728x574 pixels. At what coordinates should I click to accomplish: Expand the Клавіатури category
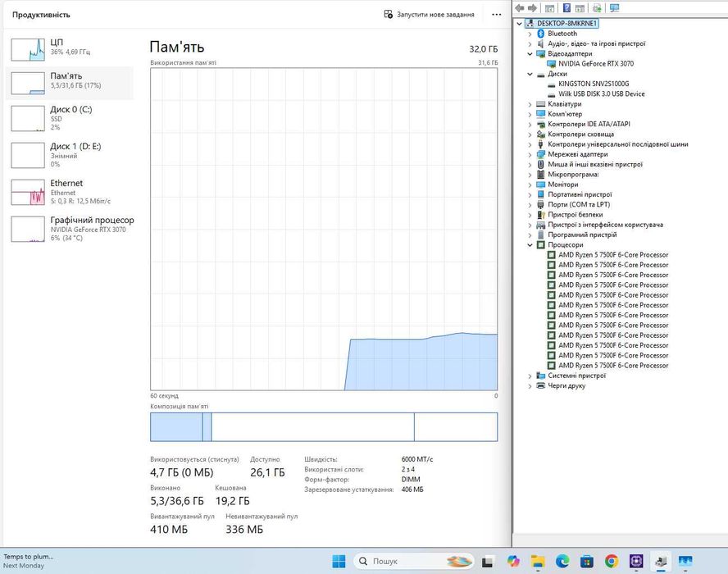[530, 104]
